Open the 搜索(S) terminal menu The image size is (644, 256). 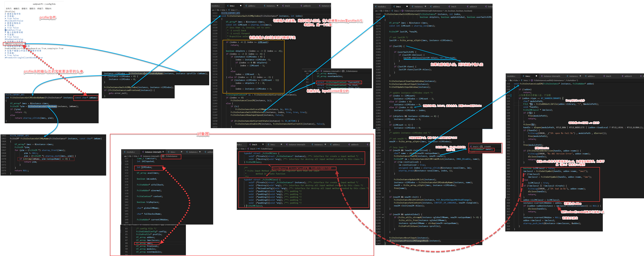pos(32,9)
